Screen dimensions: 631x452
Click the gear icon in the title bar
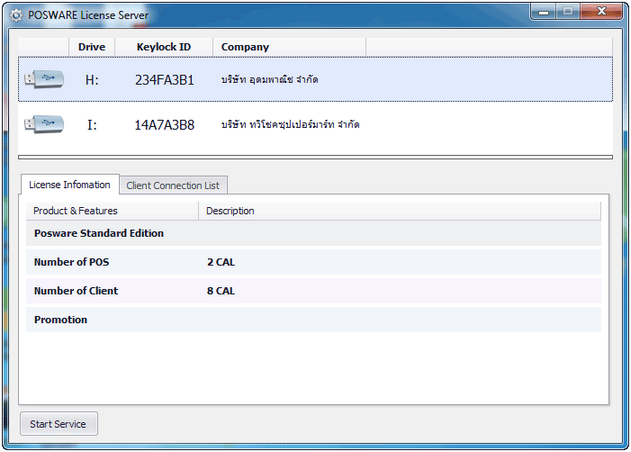(15, 15)
